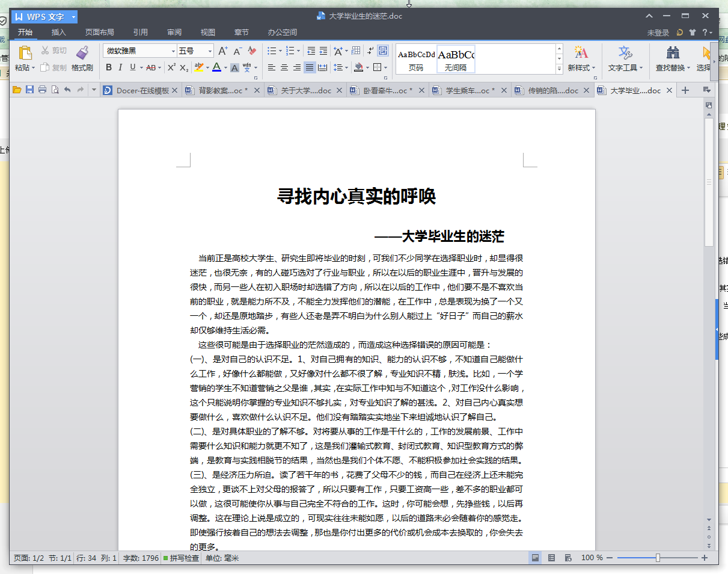This screenshot has width=728, height=574.
Task: Add a new document tab with plus button
Action: click(685, 90)
